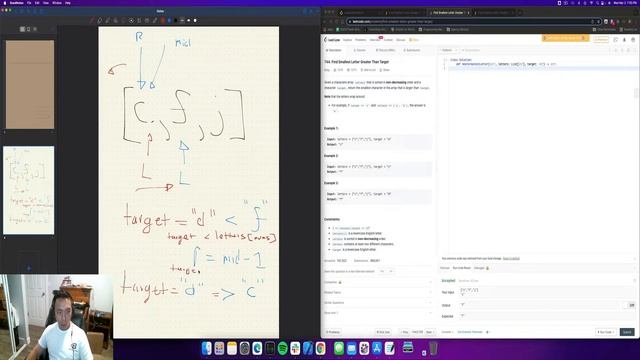Switch to the Submissions tab in LeetCode
This screenshot has height=360, width=640.
coord(412,50)
